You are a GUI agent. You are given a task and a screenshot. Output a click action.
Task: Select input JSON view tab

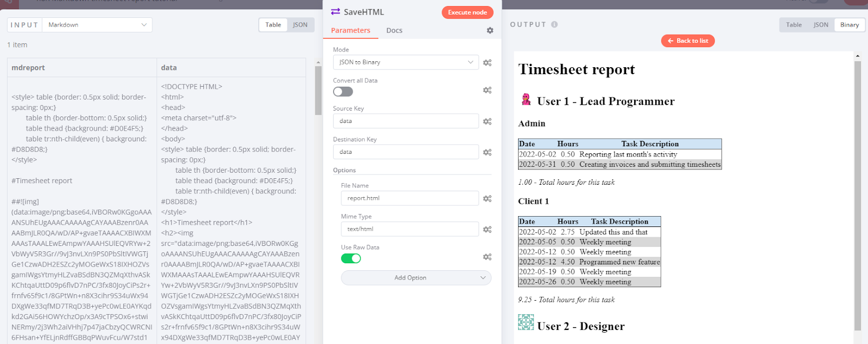pyautogui.click(x=300, y=25)
